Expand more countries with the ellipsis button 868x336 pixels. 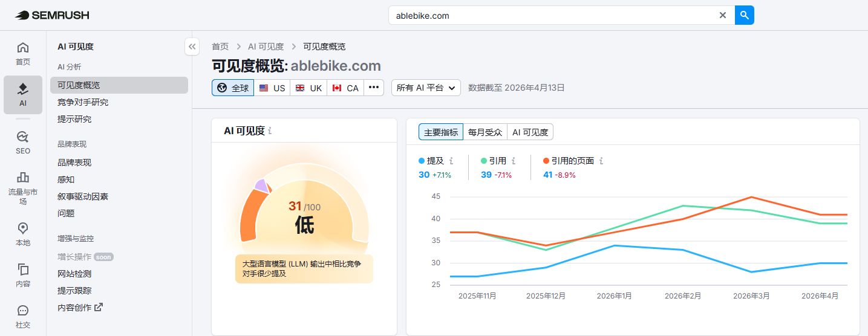373,88
